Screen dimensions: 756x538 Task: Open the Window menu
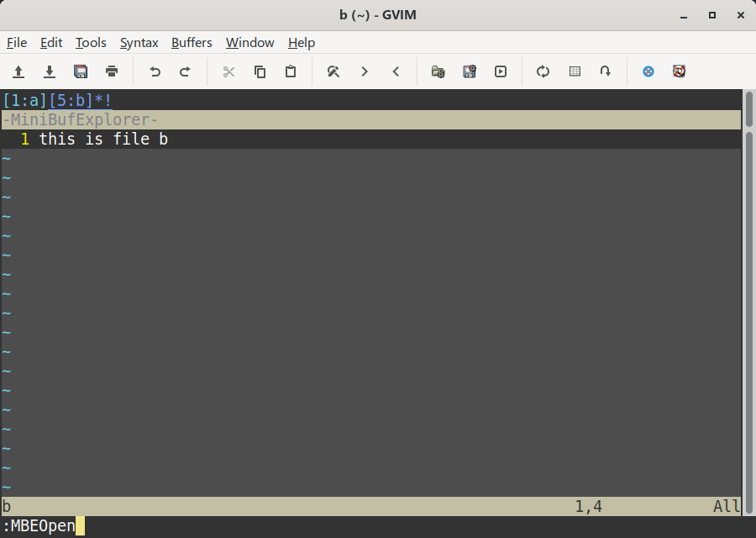coord(249,43)
